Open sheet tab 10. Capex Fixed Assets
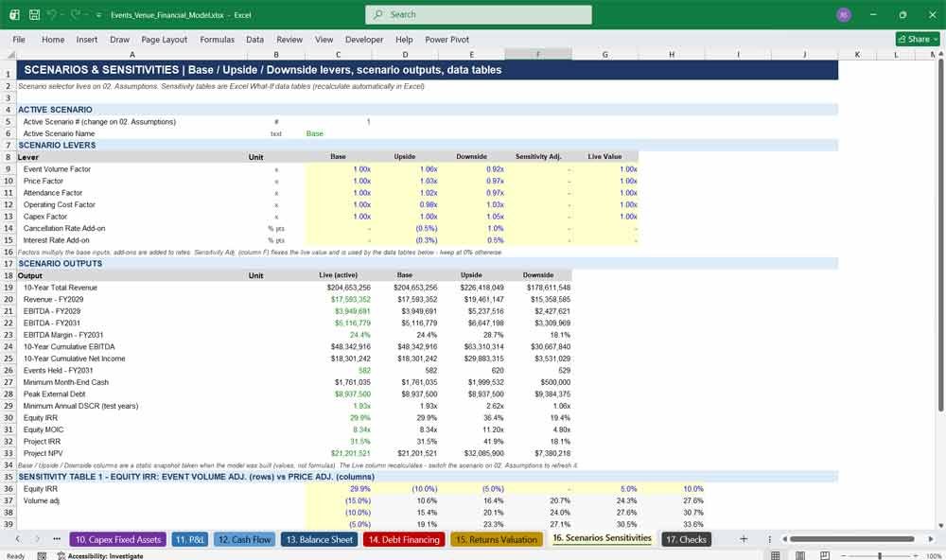Image resolution: width=946 pixels, height=560 pixels. coord(117,539)
